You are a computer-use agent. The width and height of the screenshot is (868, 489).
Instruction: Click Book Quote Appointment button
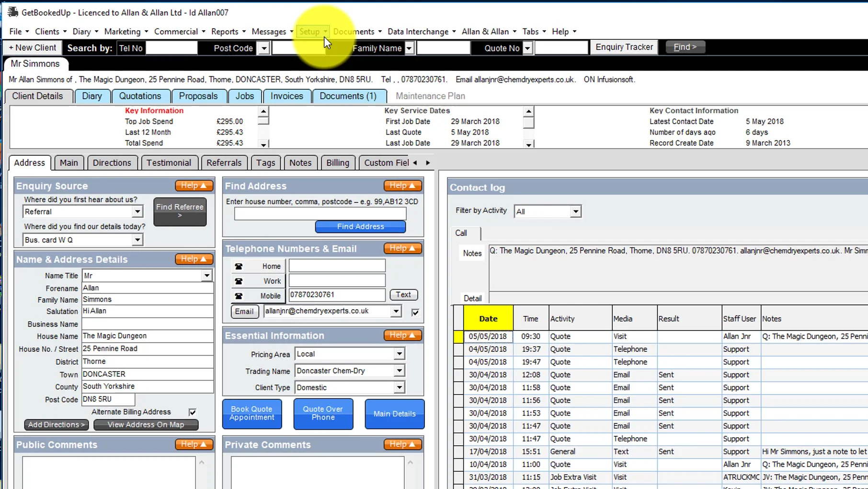251,413
